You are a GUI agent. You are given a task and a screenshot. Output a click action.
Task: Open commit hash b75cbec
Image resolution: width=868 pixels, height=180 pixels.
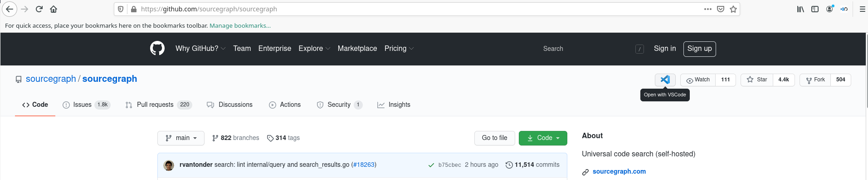click(x=449, y=165)
